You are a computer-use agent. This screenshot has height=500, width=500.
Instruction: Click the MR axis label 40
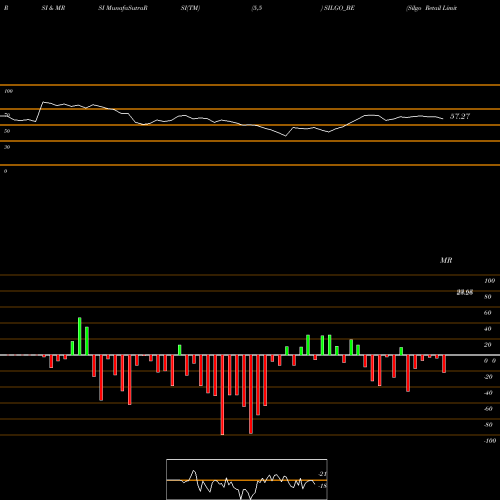(487, 329)
